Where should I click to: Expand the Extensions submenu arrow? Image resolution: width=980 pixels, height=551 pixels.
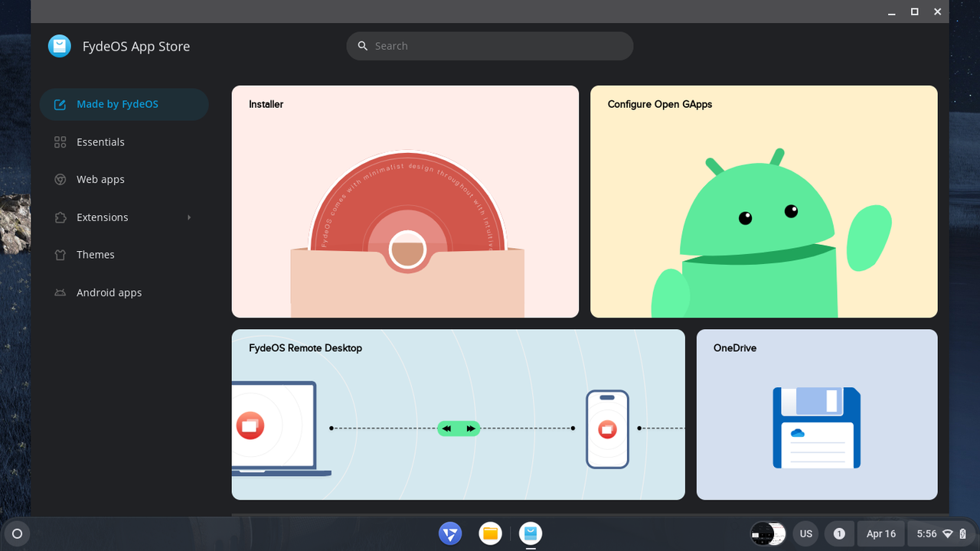pyautogui.click(x=189, y=217)
